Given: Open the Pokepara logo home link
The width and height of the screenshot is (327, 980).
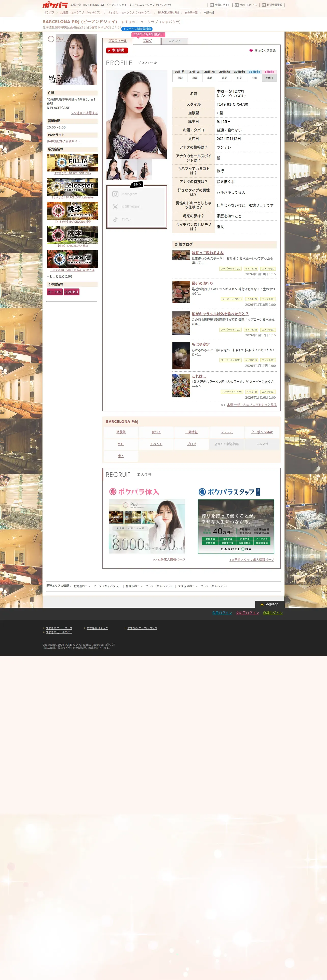Looking at the screenshot, I should tap(55, 5).
